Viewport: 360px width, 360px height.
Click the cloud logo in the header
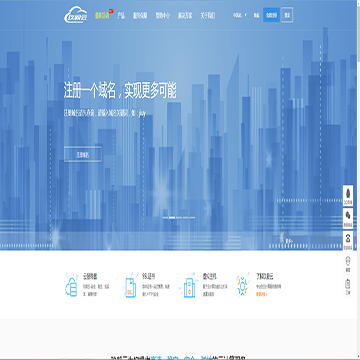(x=76, y=15)
